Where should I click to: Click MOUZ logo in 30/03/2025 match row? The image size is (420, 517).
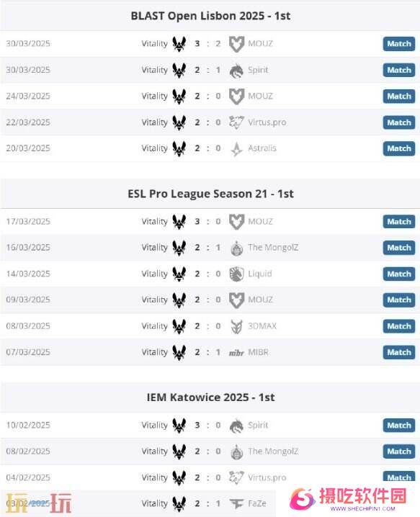(236, 44)
